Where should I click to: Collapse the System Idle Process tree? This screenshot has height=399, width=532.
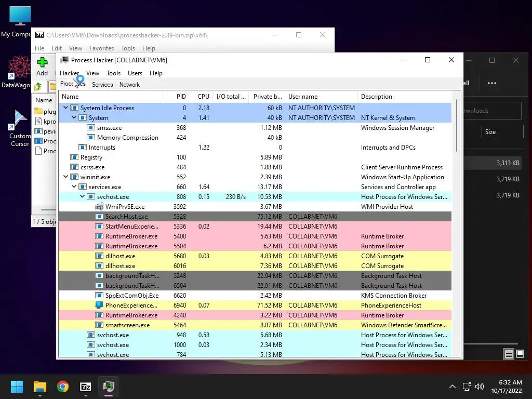pyautogui.click(x=65, y=108)
